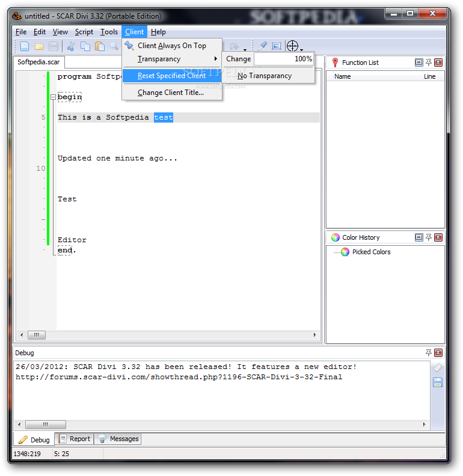Viewport: 463px width, 476px height.
Task: Switch to the Softpedia.scar tab
Action: (x=38, y=62)
